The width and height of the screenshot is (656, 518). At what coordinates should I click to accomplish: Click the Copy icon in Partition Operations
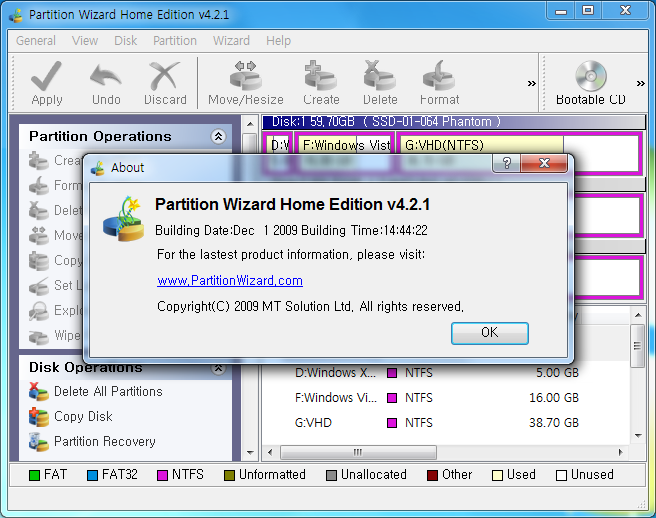pos(38,261)
